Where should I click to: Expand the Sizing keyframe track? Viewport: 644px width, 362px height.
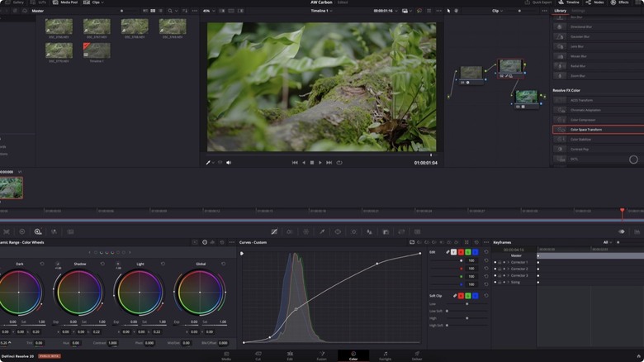tap(508, 282)
